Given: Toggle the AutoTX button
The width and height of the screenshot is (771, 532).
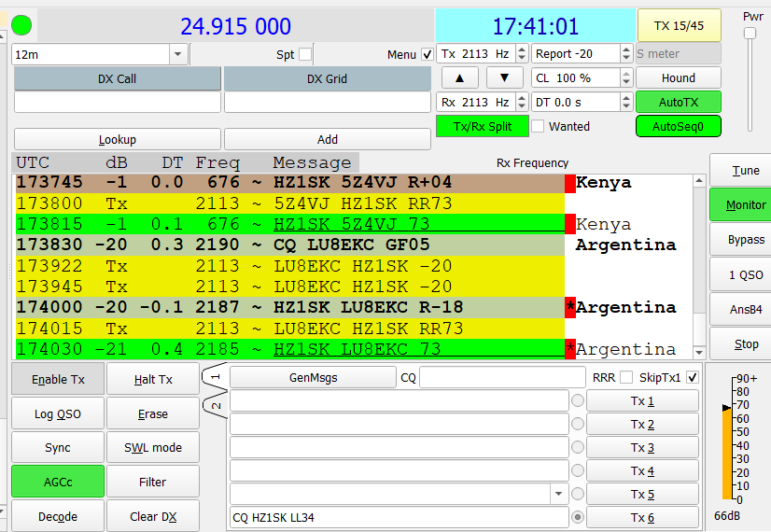Looking at the screenshot, I should [679, 103].
